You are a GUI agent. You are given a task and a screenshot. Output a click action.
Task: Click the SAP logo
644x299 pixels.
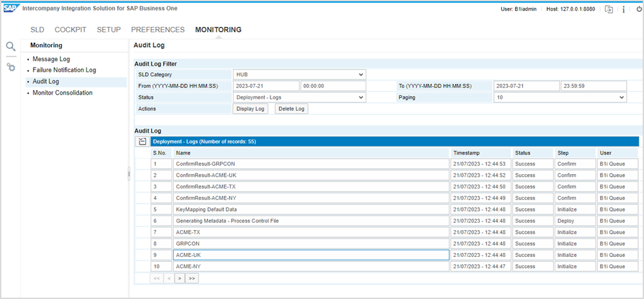pyautogui.click(x=11, y=9)
